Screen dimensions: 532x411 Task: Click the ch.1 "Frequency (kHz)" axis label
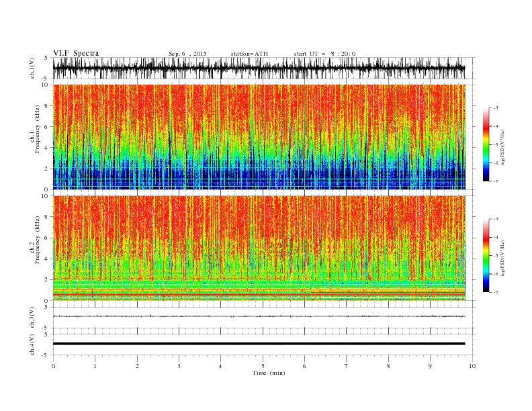point(37,129)
